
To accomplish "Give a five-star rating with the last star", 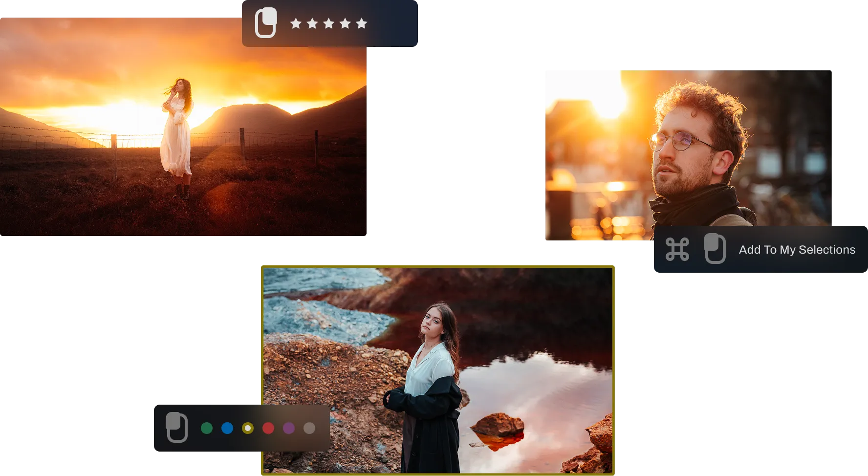I will pos(361,23).
